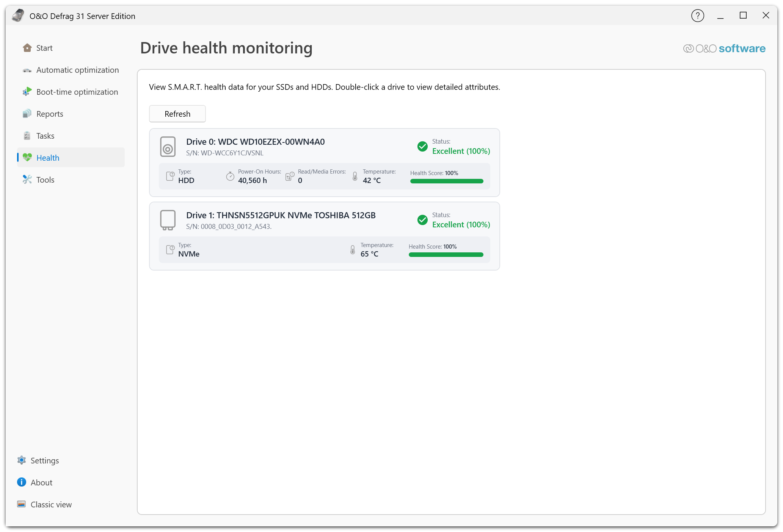The height and width of the screenshot is (532, 783).
Task: Click the 'NVMe' type value
Action: 189,254
